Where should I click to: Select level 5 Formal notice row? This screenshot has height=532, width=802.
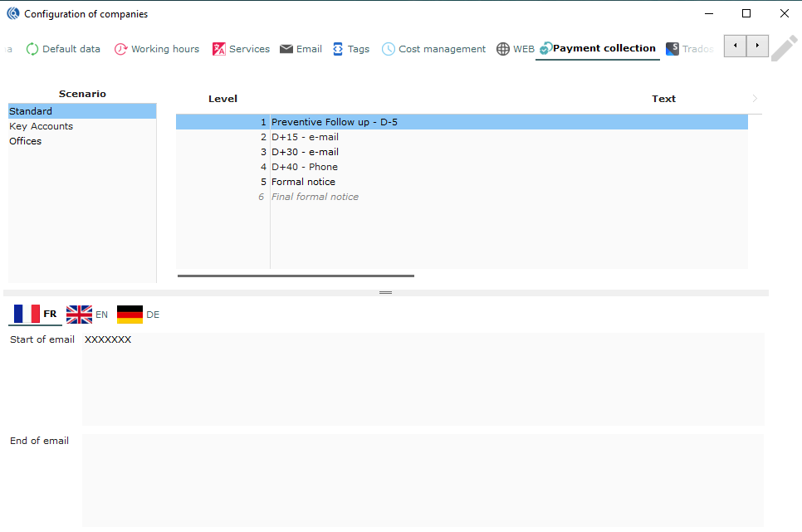pyautogui.click(x=304, y=182)
